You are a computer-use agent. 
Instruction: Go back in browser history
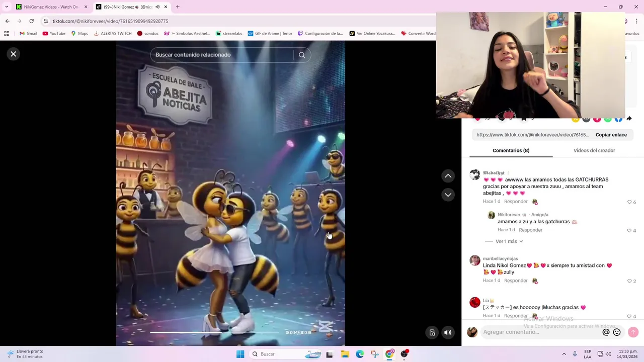pos(7,21)
